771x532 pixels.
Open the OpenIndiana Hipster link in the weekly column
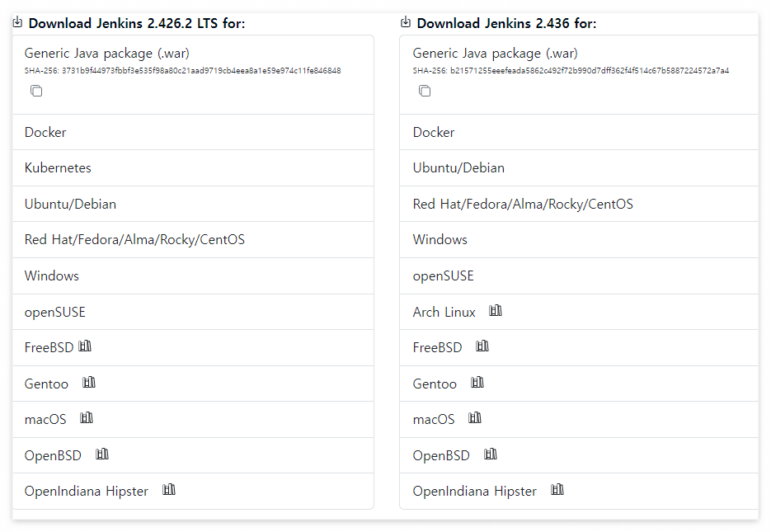coord(474,491)
